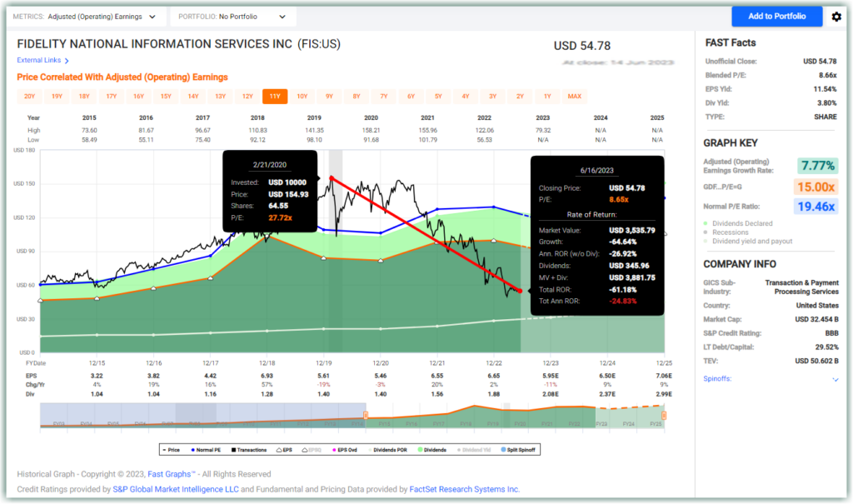Select the 20Y time range tab
Viewport: 853px width, 504px height.
click(x=29, y=97)
